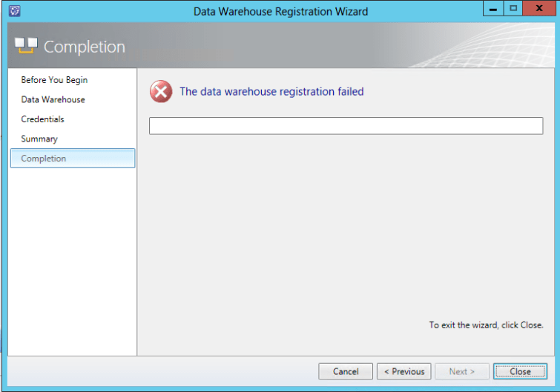Click the 'To exit the wizard' instruction text
Screen dimensions: 560x392
pyautogui.click(x=486, y=325)
